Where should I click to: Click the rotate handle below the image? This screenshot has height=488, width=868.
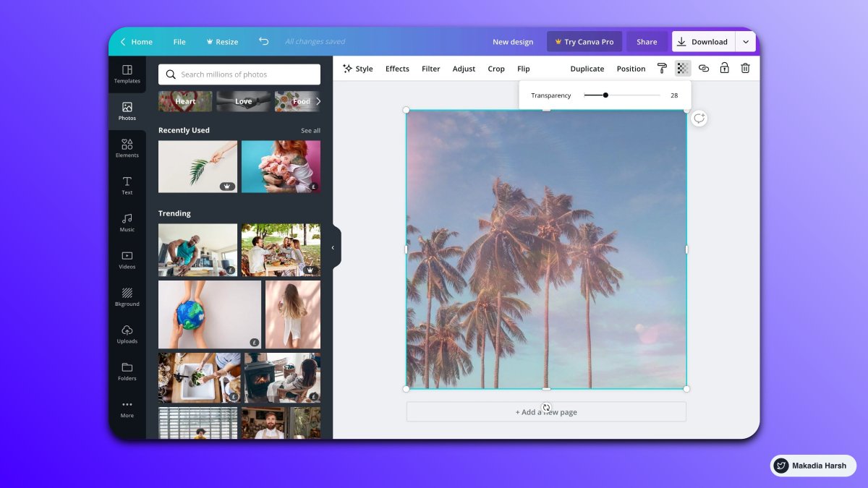[x=546, y=408]
